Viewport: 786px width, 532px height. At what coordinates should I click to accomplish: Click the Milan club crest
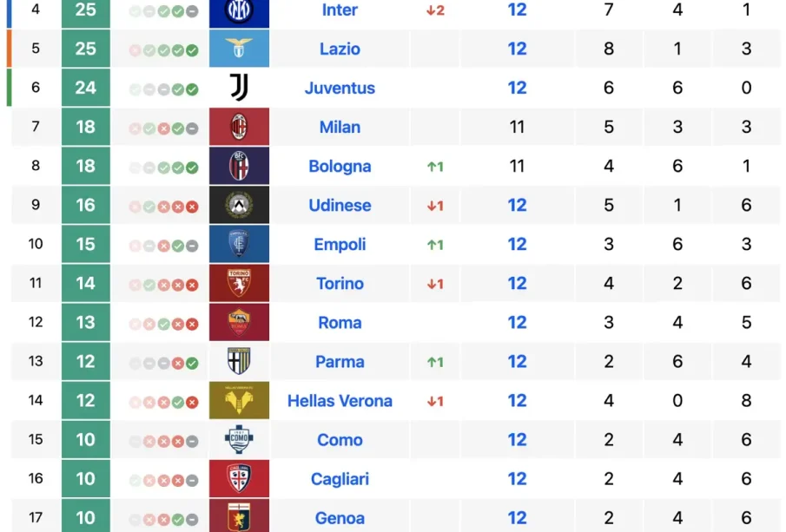click(239, 127)
